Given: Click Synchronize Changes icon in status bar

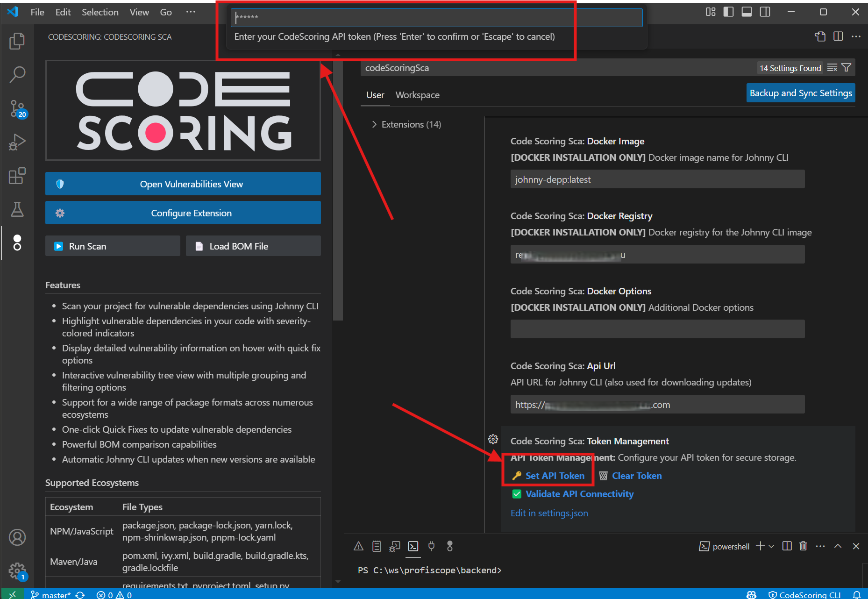Looking at the screenshot, I should click(x=80, y=594).
